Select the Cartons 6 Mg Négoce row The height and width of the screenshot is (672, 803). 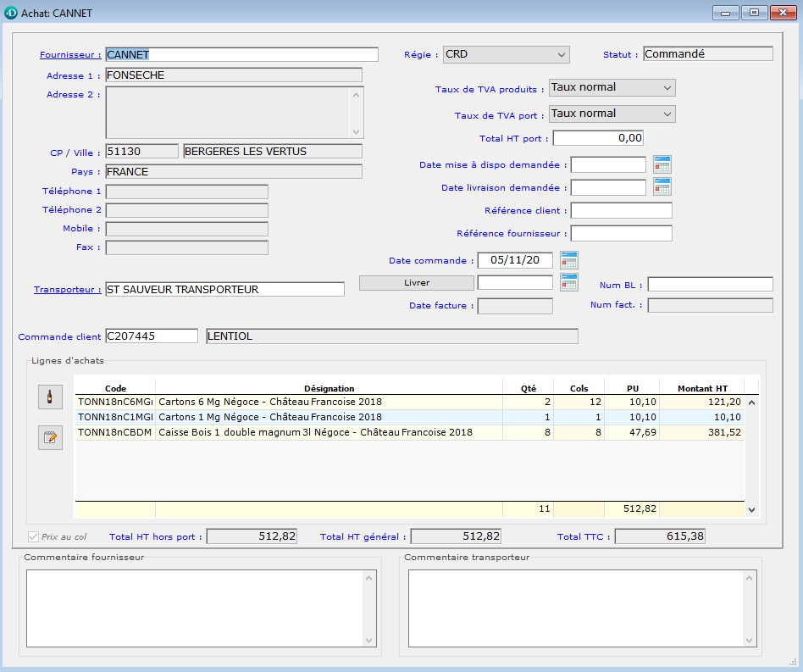tap(329, 402)
